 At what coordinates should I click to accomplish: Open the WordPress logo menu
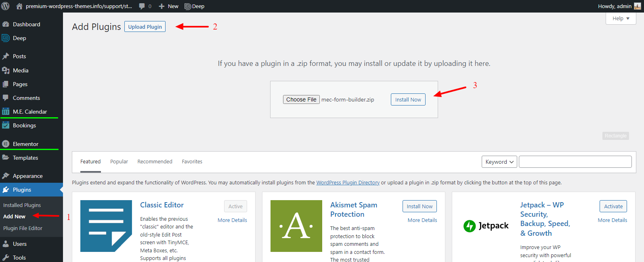[x=6, y=6]
